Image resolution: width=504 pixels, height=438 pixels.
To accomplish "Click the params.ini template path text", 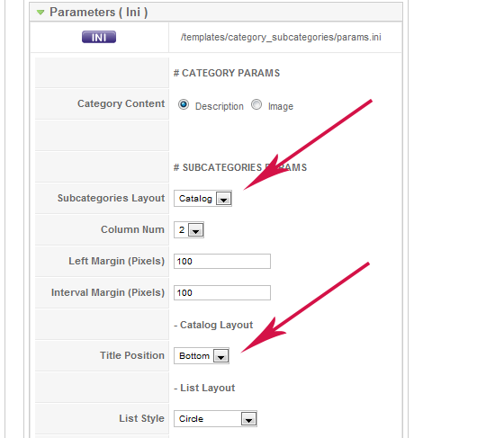I will click(281, 37).
